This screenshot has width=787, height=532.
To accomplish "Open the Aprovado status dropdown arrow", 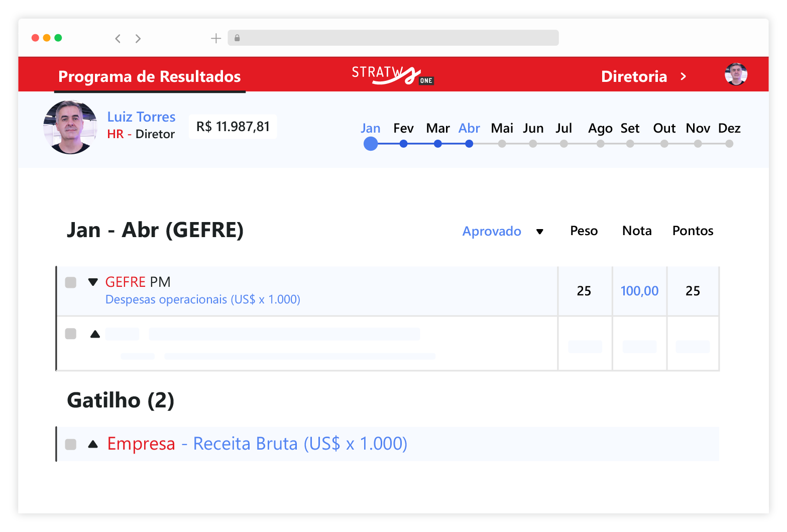I will [x=540, y=232].
